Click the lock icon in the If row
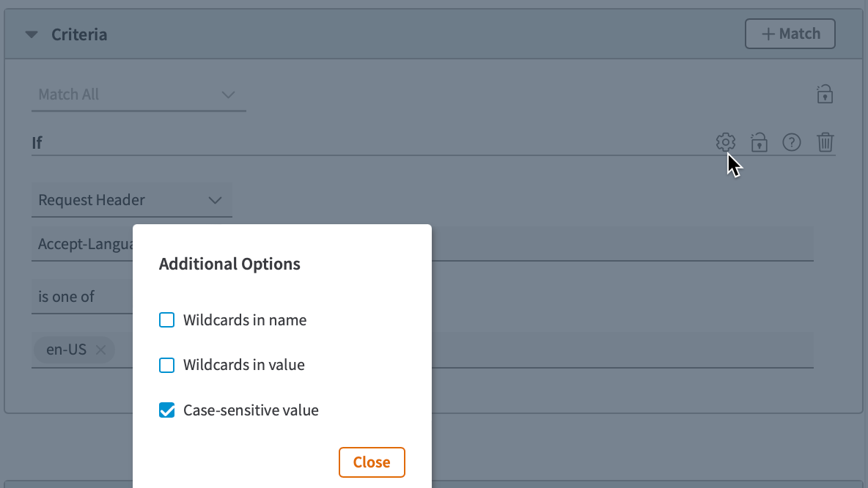868x488 pixels. (x=759, y=141)
